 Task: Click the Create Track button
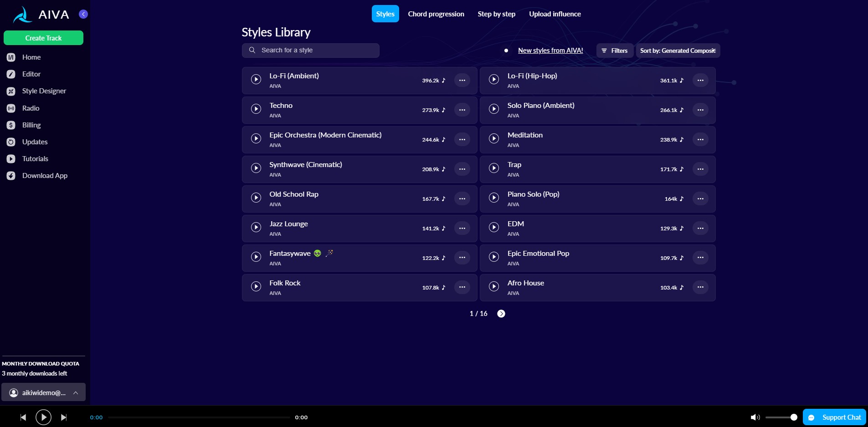coord(43,38)
